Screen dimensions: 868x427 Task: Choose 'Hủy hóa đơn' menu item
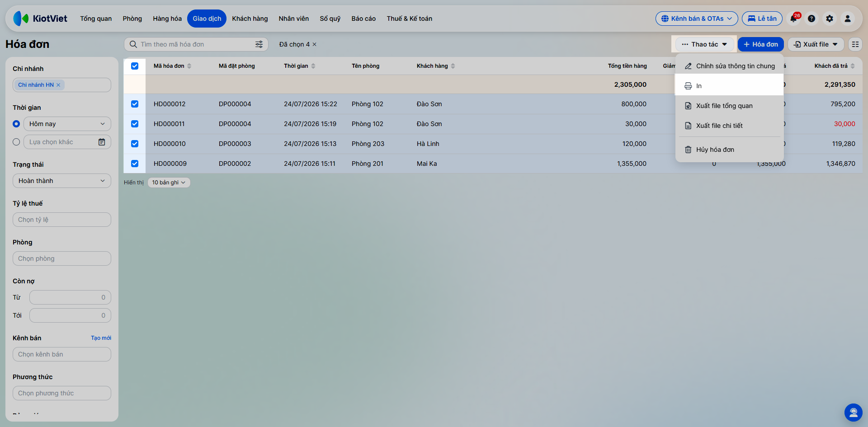[729, 150]
